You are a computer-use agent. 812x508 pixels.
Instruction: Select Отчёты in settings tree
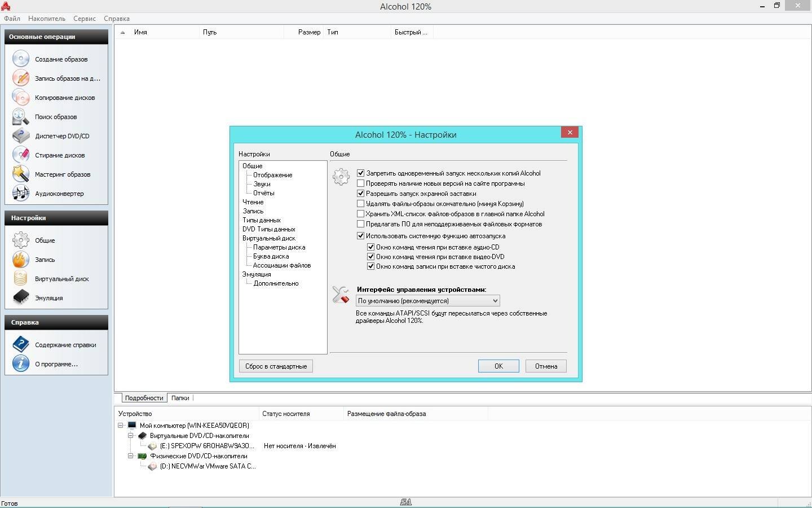point(264,193)
